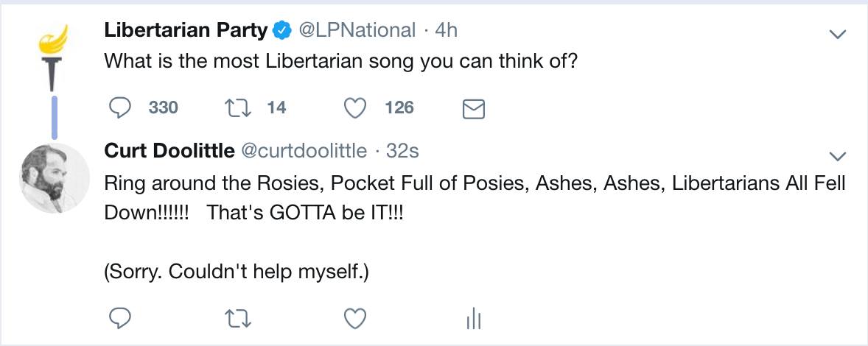The height and width of the screenshot is (346, 868).
Task: Reply to the Libertarian Party tweet
Action: tap(120, 108)
